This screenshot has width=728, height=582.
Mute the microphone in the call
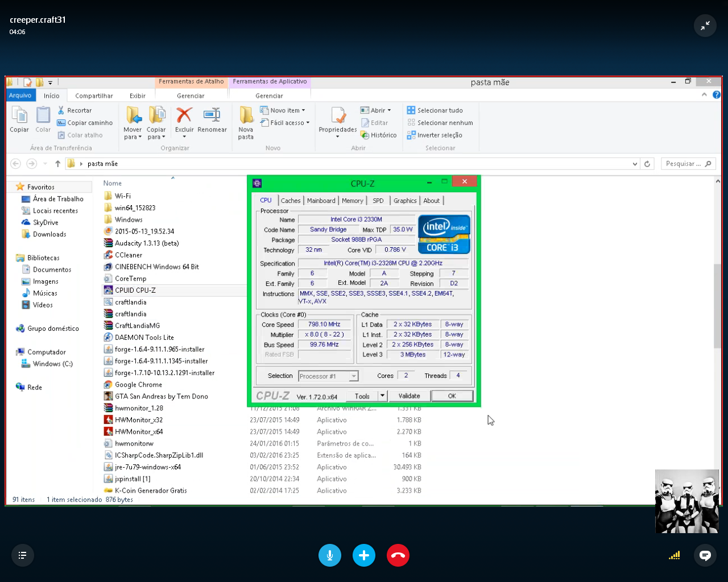(x=330, y=555)
